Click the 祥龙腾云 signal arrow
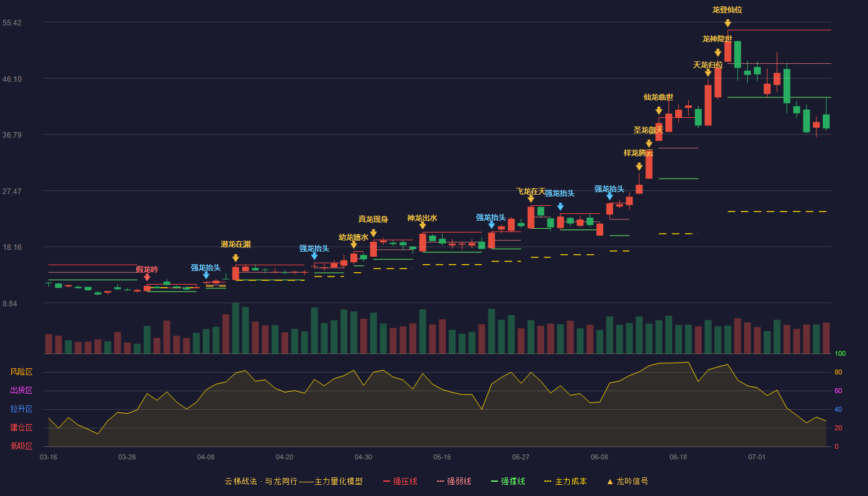This screenshot has width=868, height=496. click(x=639, y=166)
